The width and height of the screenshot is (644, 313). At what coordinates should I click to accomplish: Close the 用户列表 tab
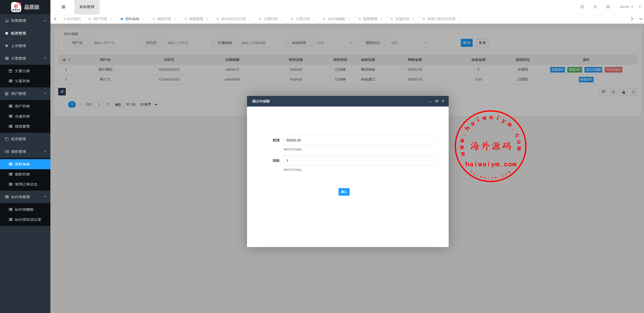point(111,19)
